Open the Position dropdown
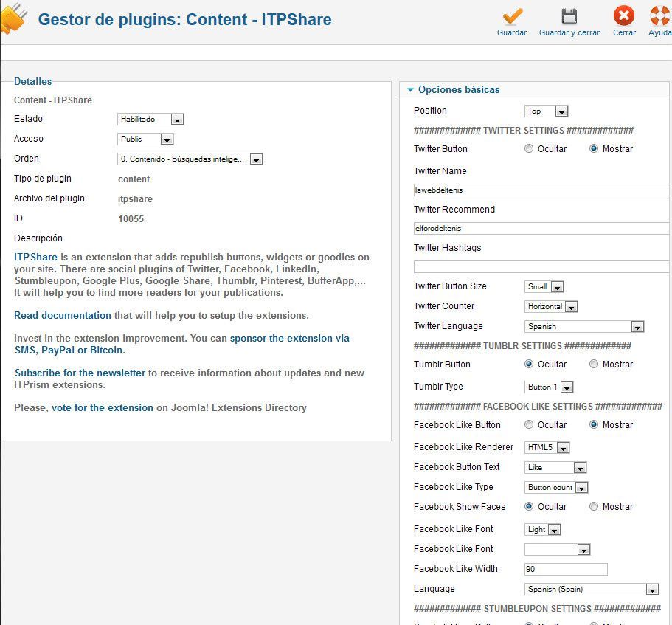Image resolution: width=672 pixels, height=625 pixels. click(x=546, y=111)
